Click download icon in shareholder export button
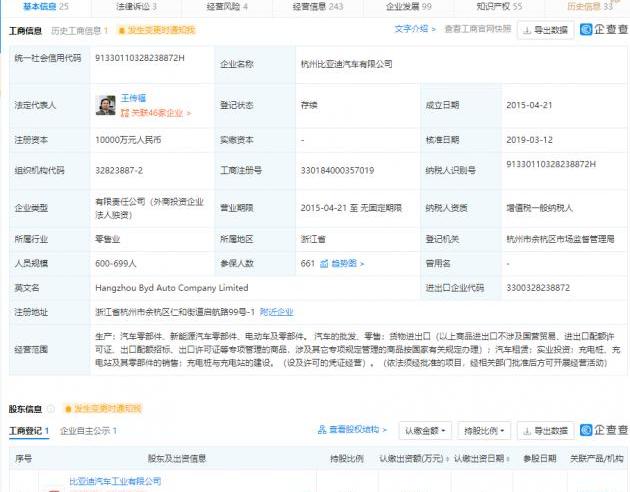Image resolution: width=630 pixels, height=492 pixels. [527, 431]
